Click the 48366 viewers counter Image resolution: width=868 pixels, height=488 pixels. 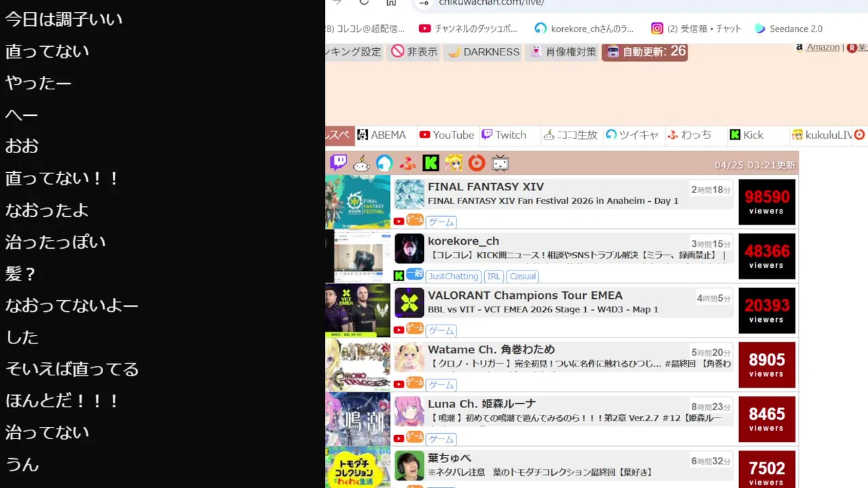coord(767,256)
